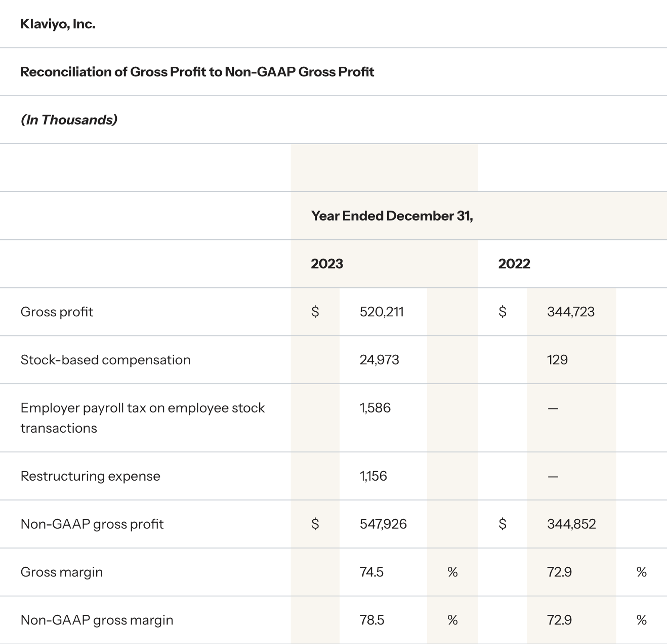
Task: Click the Non-GAAP gross profit row label
Action: coord(92,524)
